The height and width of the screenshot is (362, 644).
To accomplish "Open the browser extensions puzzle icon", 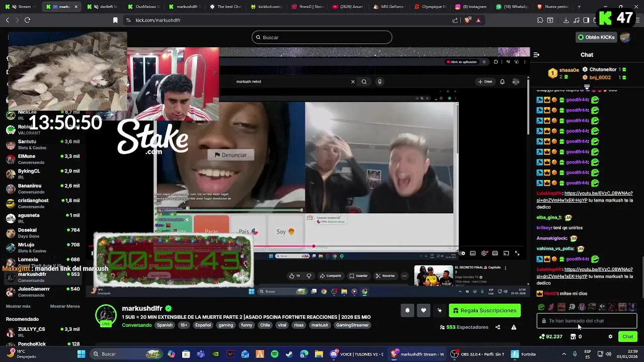I will coord(540,20).
